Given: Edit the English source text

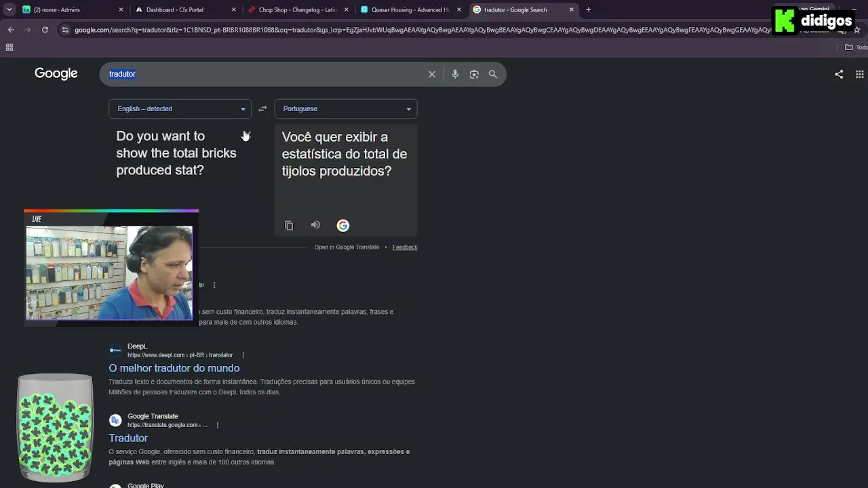Looking at the screenshot, I should pos(176,153).
